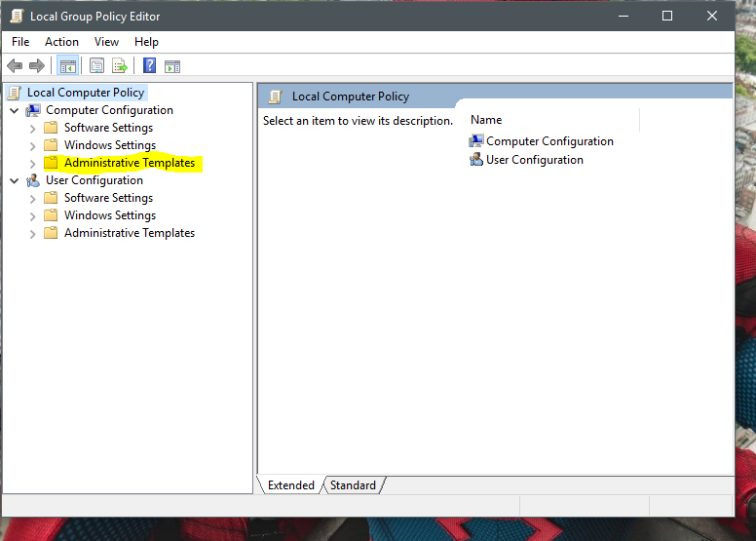The width and height of the screenshot is (756, 541).
Task: Switch to the Standard tab
Action: point(353,485)
